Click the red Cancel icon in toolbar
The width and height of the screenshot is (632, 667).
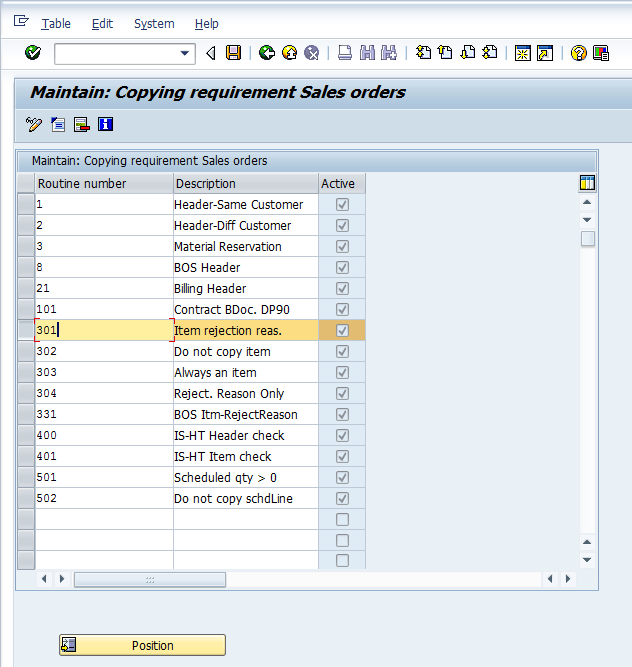pos(312,53)
